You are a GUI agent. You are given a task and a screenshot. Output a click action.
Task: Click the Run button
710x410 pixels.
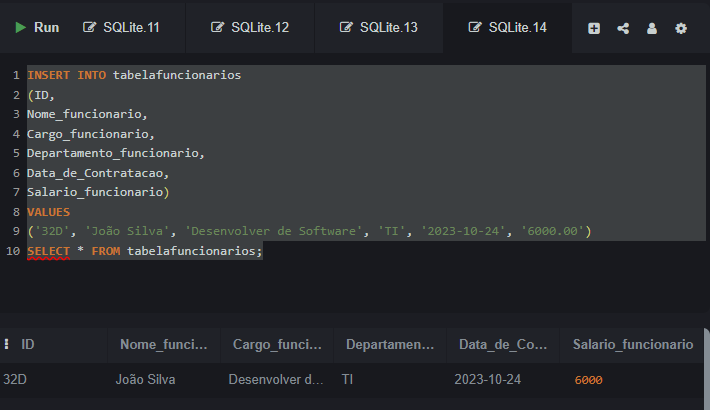point(37,28)
